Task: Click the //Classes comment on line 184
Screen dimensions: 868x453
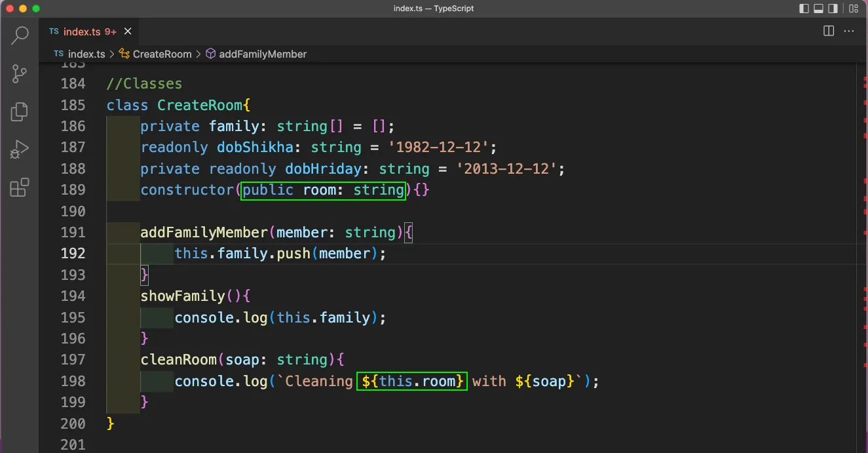Action: 144,84
